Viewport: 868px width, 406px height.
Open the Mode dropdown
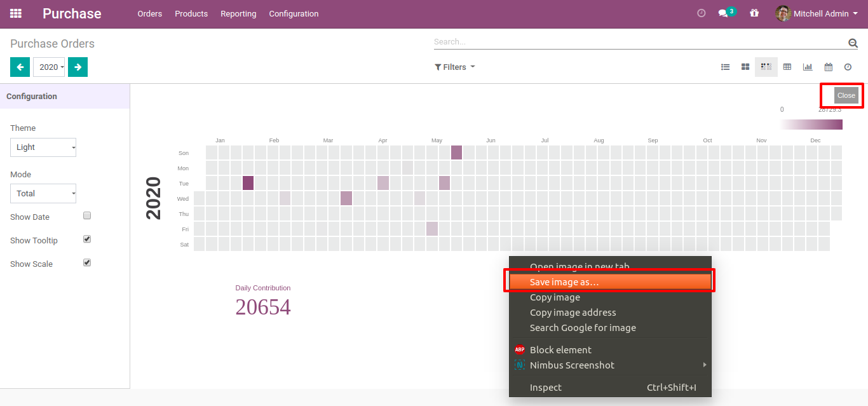(43, 194)
